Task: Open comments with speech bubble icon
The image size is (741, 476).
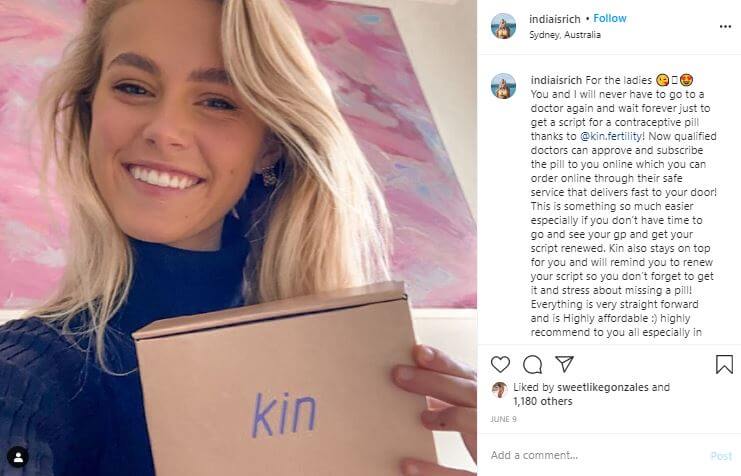Action: (533, 364)
